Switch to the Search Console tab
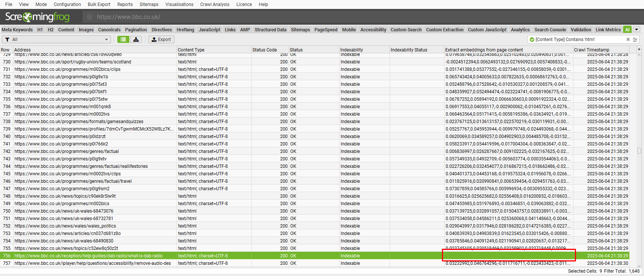The image size is (644, 276). click(x=550, y=29)
